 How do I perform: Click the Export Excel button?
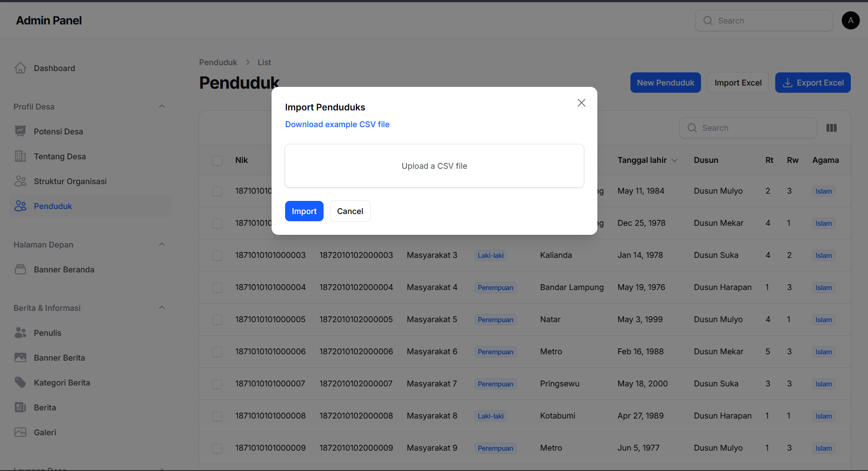pos(813,83)
